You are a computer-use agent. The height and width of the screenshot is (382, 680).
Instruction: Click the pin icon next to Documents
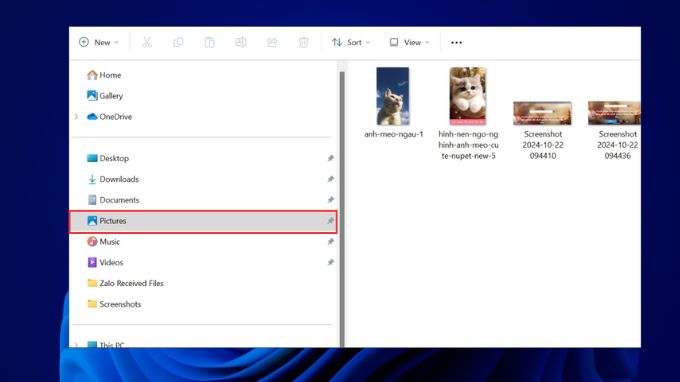[330, 200]
